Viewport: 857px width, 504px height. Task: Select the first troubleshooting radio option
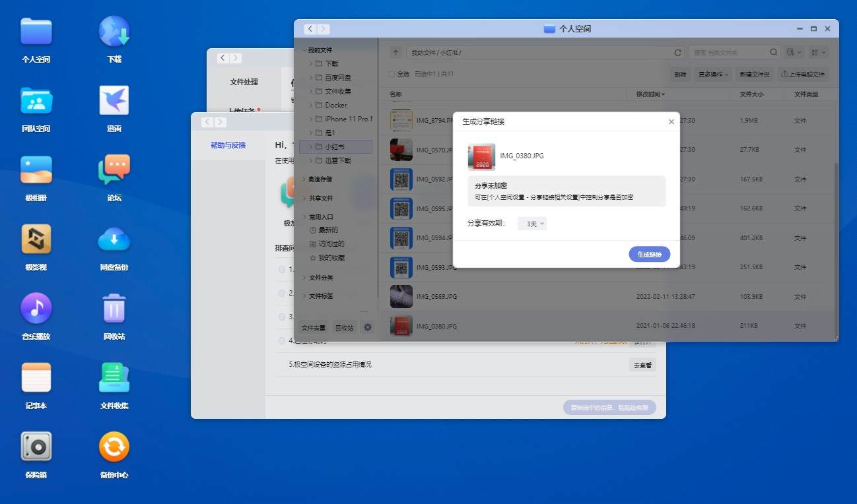tap(282, 269)
